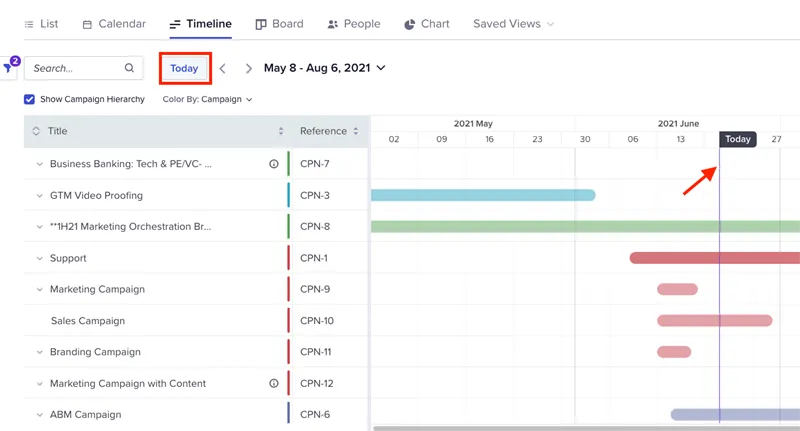Click reference CPN-1
Viewport: 800px width, 431px height.
pyautogui.click(x=314, y=258)
